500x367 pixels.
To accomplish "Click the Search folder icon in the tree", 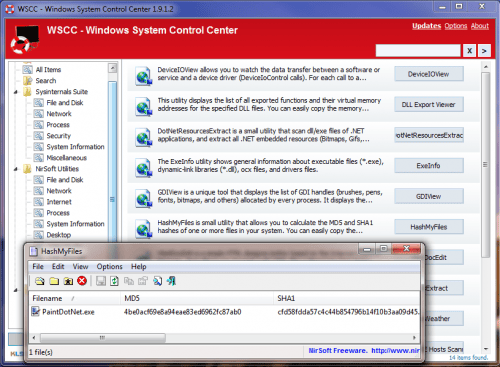I will pyautogui.click(x=27, y=81).
